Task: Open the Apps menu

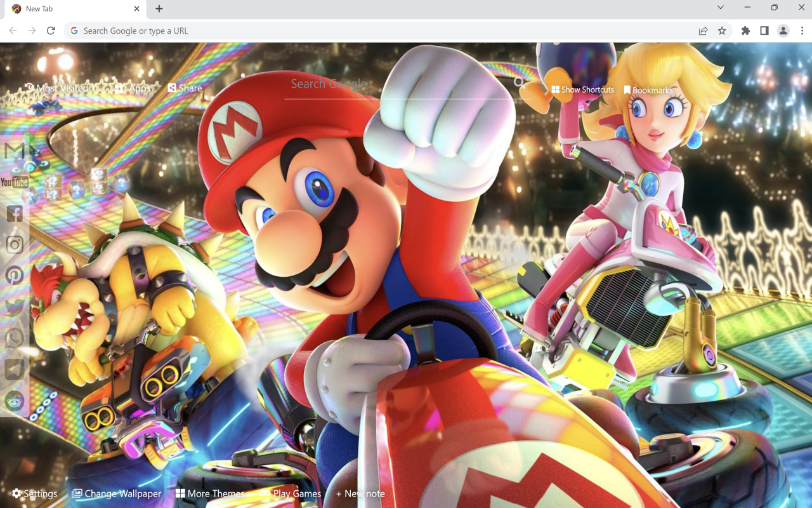Action: pos(133,88)
